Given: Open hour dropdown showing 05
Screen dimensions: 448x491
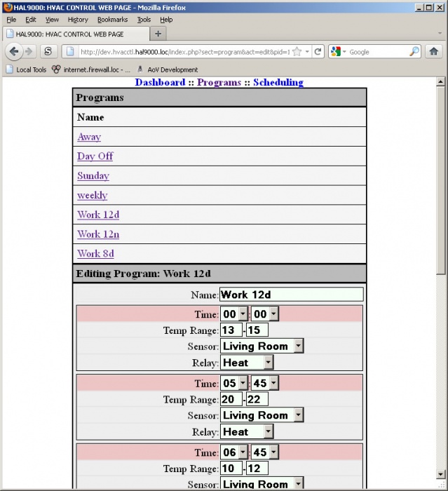Looking at the screenshot, I should coord(234,383).
